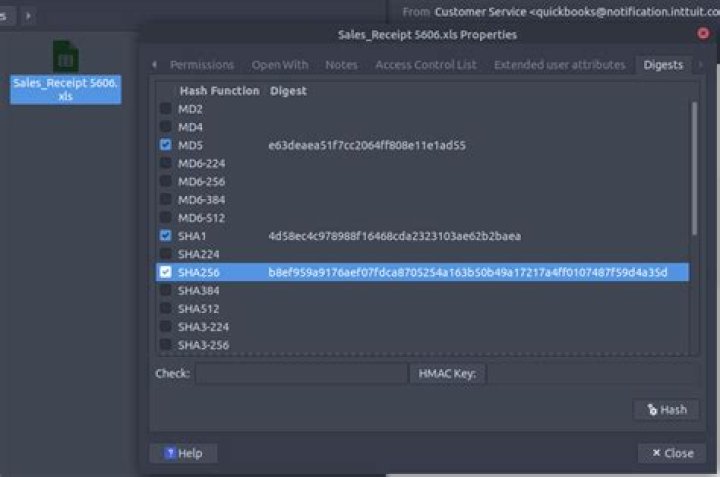Image resolution: width=720 pixels, height=477 pixels.
Task: Enable the SHA512 hash function
Action: 166,308
